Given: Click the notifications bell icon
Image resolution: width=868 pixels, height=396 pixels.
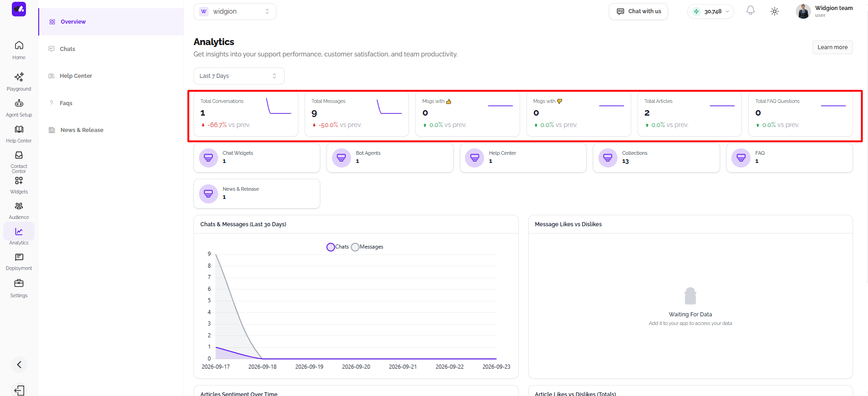Looking at the screenshot, I should [751, 11].
